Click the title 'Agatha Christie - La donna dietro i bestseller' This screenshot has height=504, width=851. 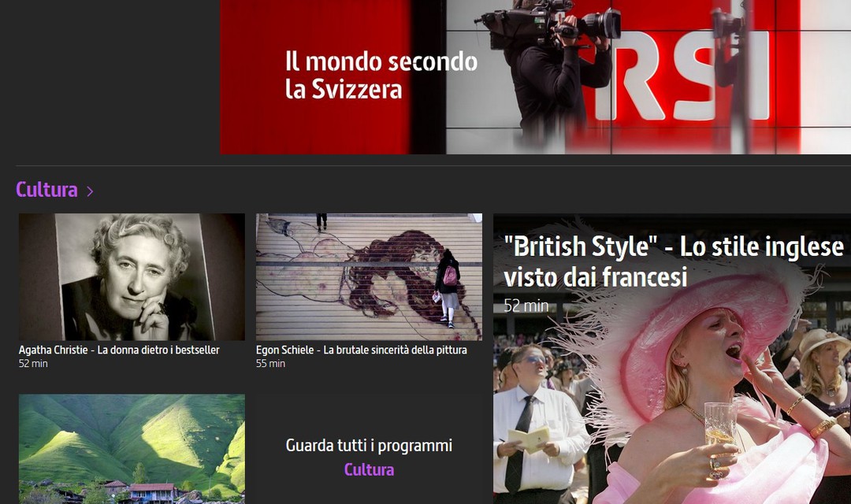tap(119, 350)
